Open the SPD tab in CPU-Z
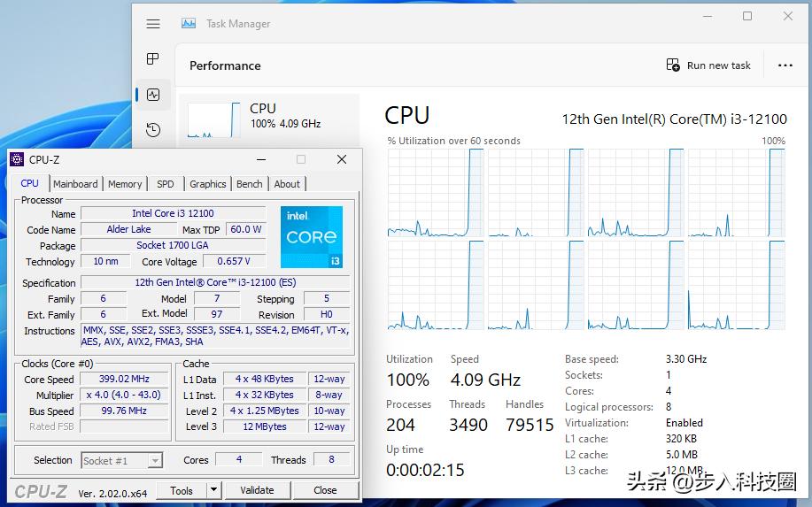The width and height of the screenshot is (812, 507). (x=166, y=184)
